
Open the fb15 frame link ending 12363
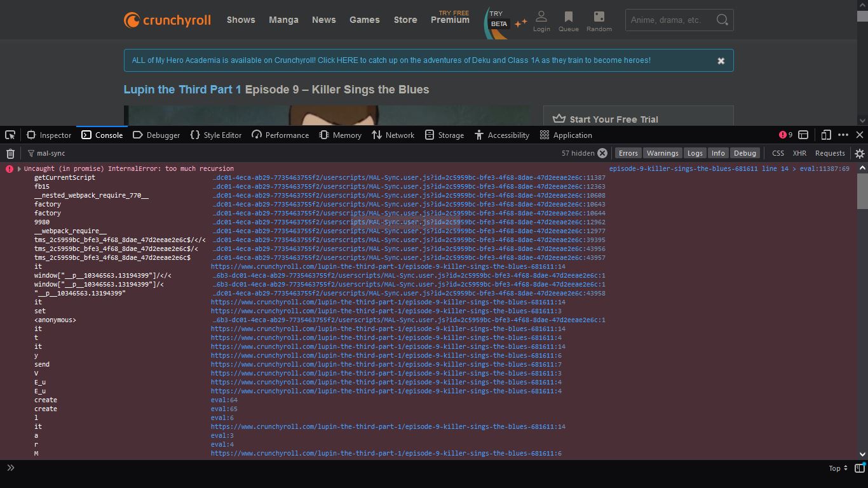409,187
